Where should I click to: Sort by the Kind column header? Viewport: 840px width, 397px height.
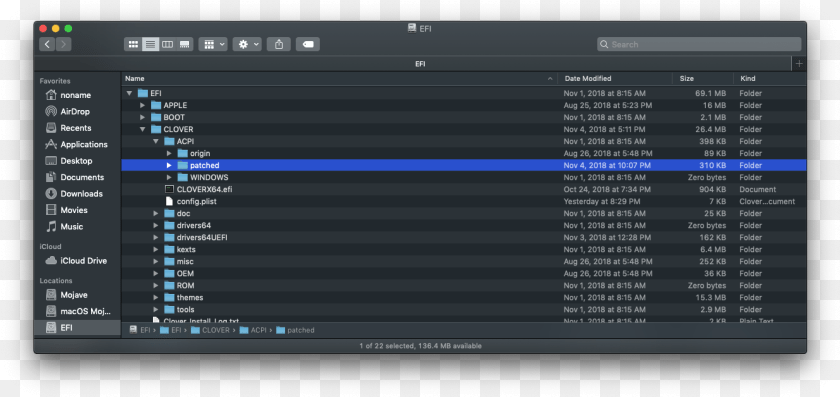769,79
